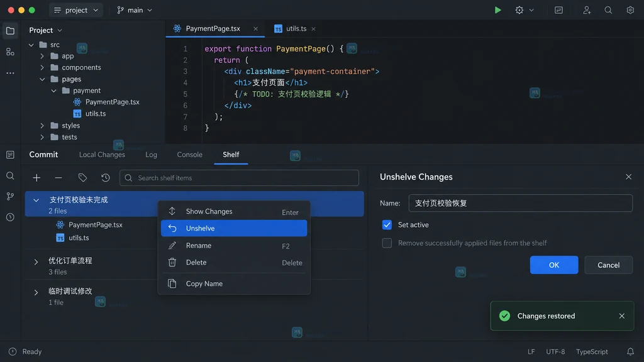Viewport: 644px width, 362px height.
Task: Run the project with the green play button
Action: 497,10
